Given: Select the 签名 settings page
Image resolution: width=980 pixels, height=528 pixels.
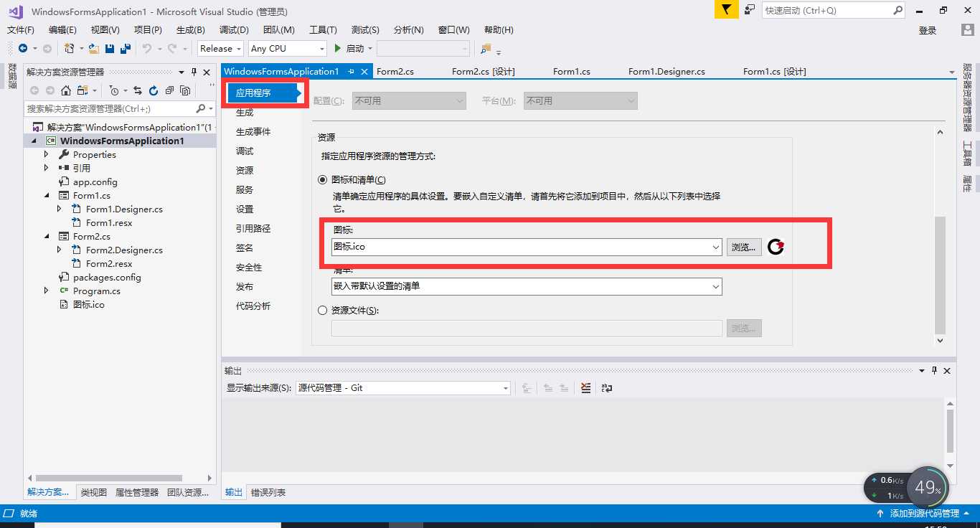Looking at the screenshot, I should tap(245, 247).
